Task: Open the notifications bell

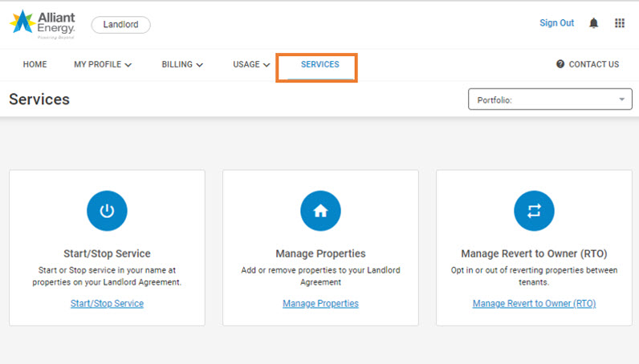Action: (x=594, y=23)
